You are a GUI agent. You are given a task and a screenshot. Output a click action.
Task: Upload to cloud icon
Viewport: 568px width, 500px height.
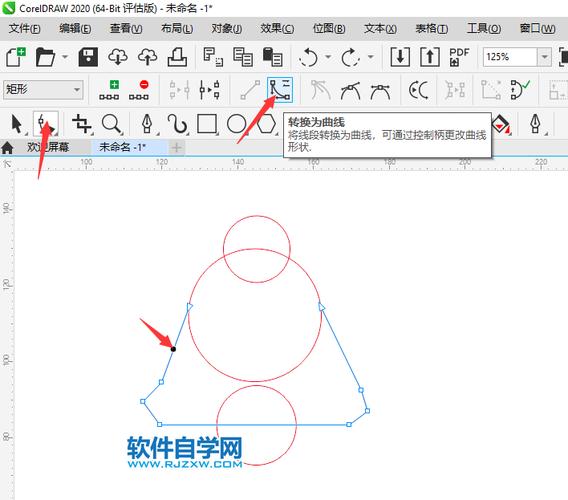147,57
